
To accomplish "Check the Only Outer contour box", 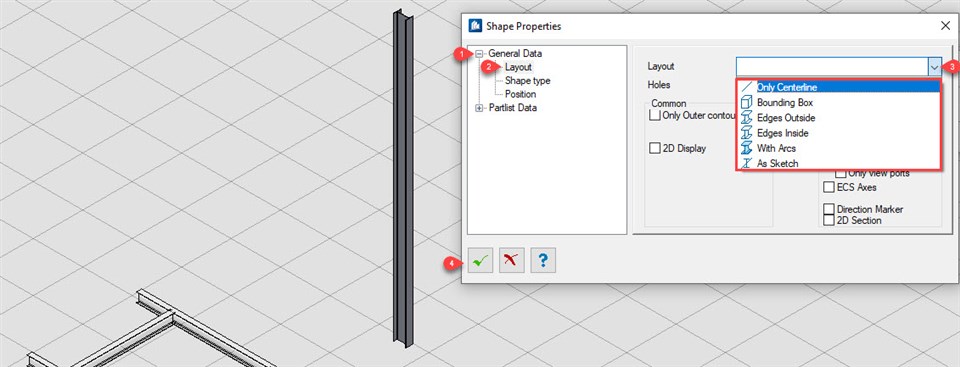I will (x=655, y=115).
